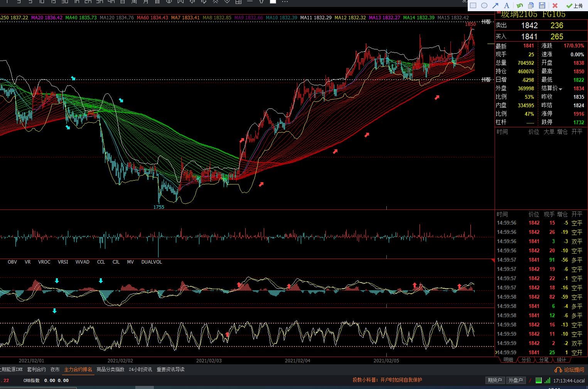Open the 分价 tab
Screen dimensions: 588x389
coord(526,360)
